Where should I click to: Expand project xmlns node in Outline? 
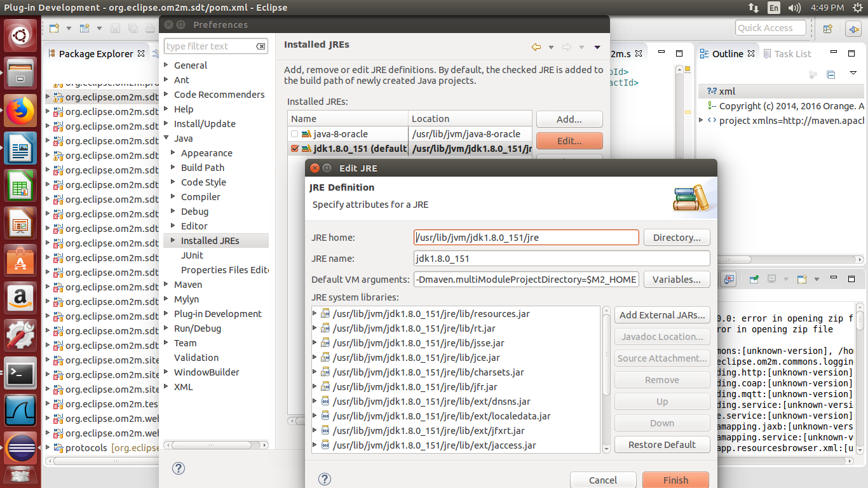(701, 120)
